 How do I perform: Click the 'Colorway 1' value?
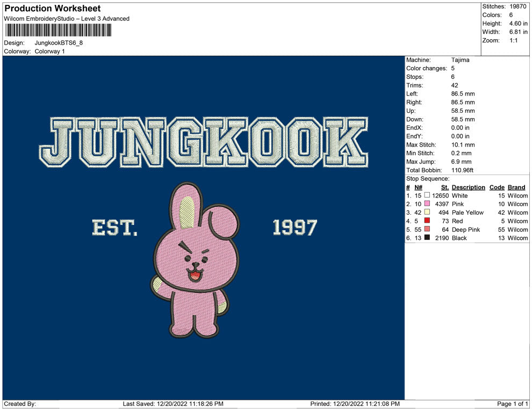[49, 52]
